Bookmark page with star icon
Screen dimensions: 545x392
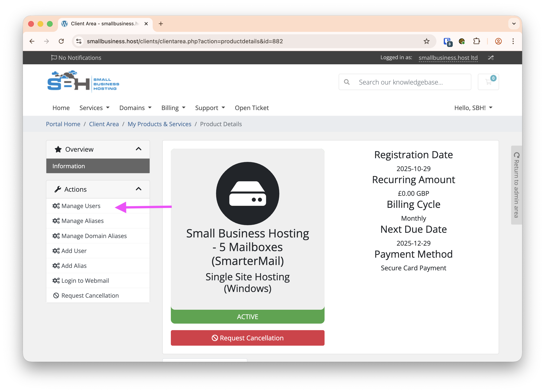click(x=426, y=41)
